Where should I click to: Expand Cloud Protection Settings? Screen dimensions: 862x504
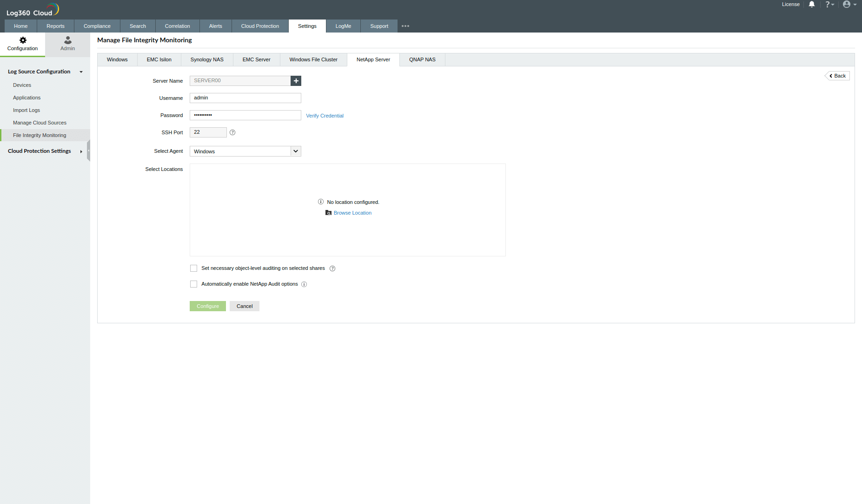pos(81,151)
